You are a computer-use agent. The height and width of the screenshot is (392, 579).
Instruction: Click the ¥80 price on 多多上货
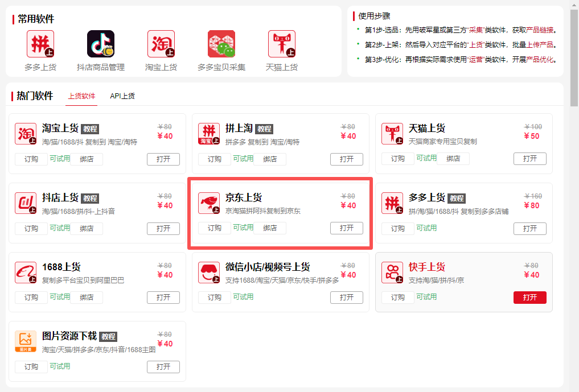click(x=532, y=205)
